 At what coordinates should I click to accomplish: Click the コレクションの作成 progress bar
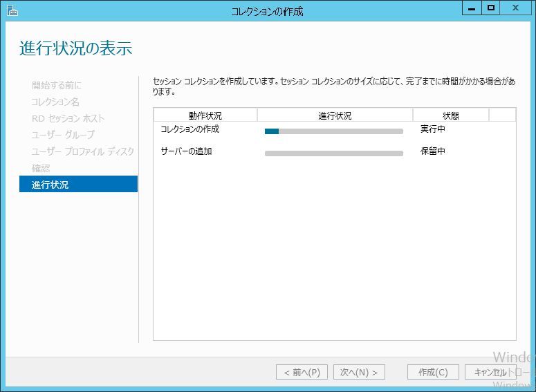coord(334,131)
